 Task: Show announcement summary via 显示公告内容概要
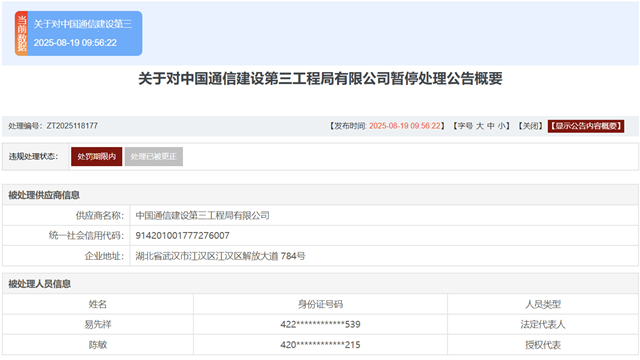tap(586, 126)
